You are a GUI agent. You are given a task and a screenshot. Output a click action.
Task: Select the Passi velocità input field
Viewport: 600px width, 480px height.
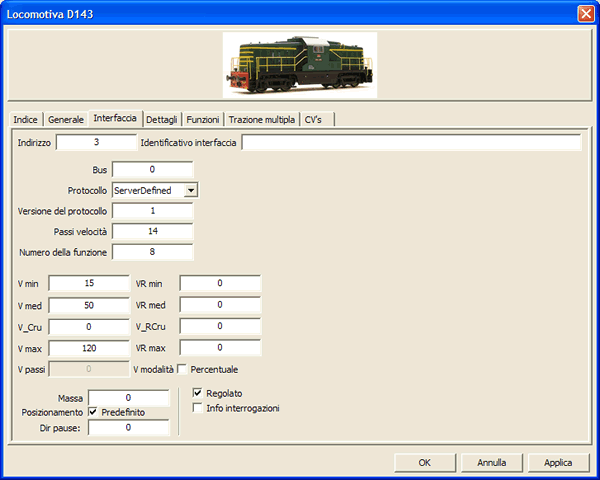pos(152,231)
